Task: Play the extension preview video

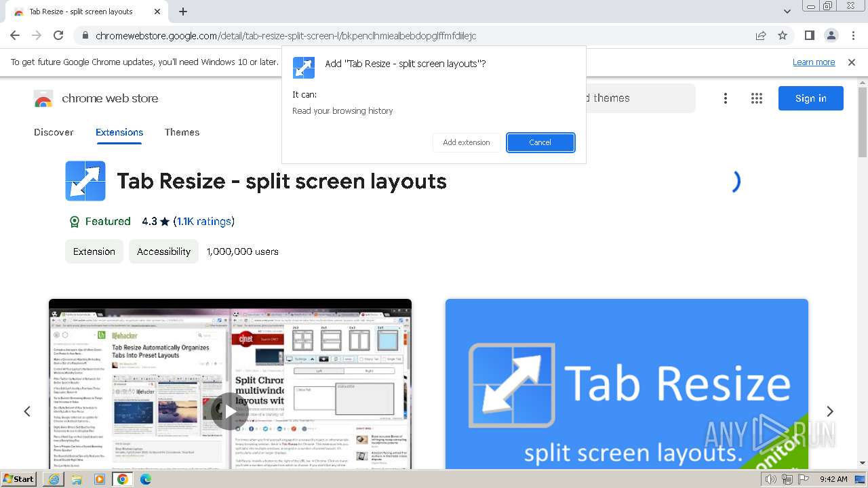Action: (x=230, y=411)
